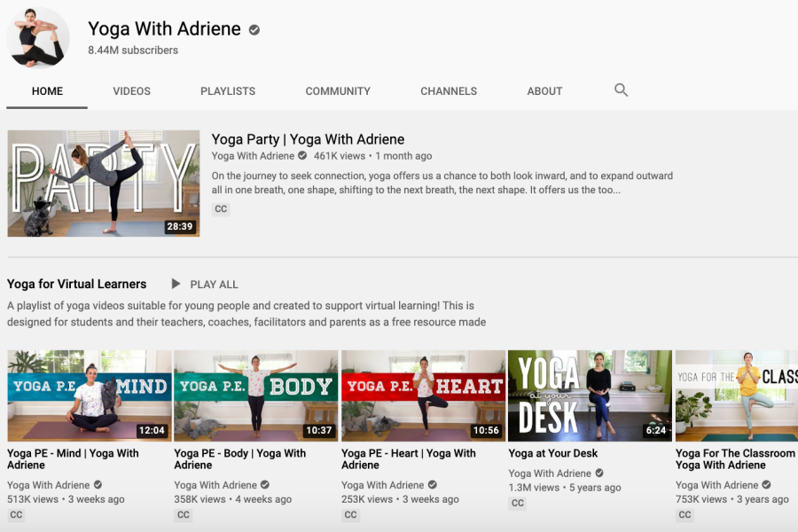View the About tab
798x532 pixels.
544,91
